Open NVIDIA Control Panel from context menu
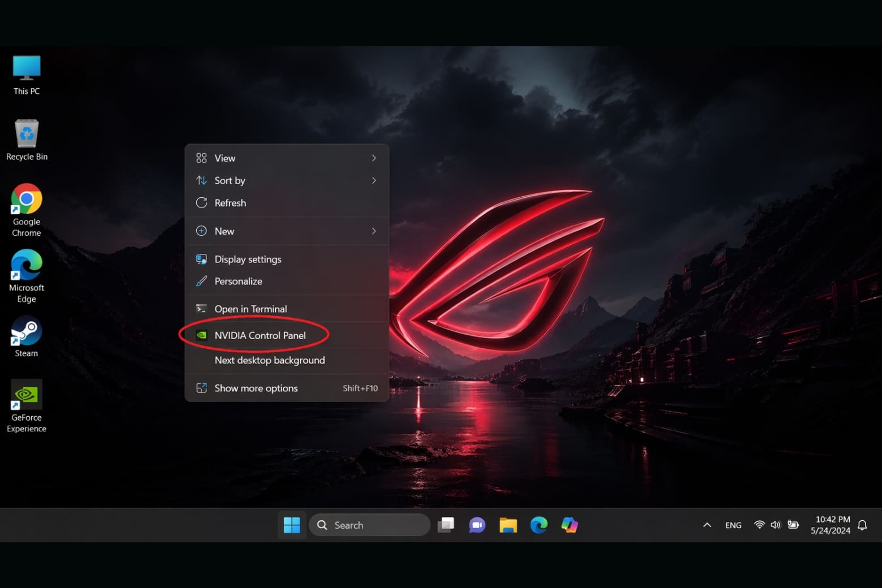 point(287,335)
